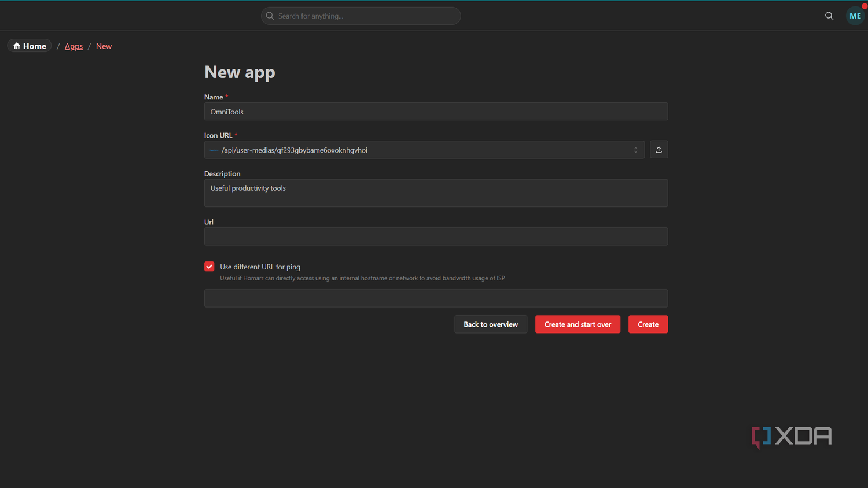
Task: Click the Create button
Action: [648, 324]
